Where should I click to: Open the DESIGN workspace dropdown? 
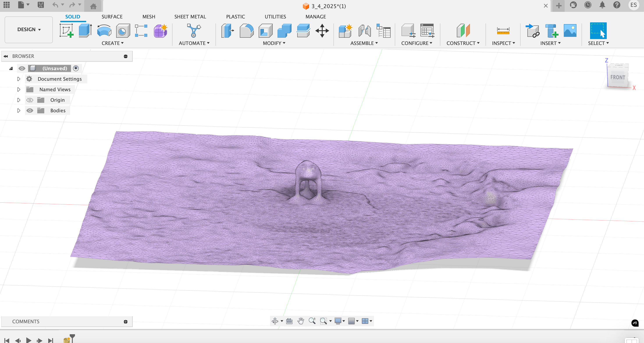[x=29, y=30]
